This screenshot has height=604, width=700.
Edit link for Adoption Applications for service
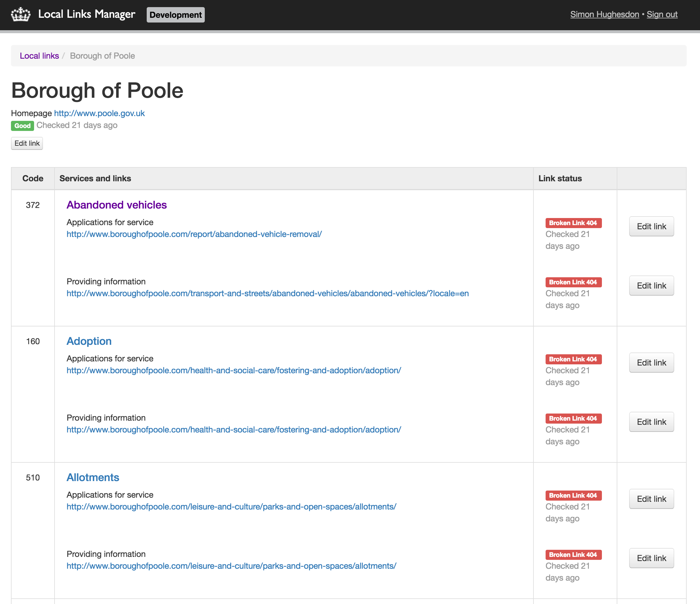point(651,363)
